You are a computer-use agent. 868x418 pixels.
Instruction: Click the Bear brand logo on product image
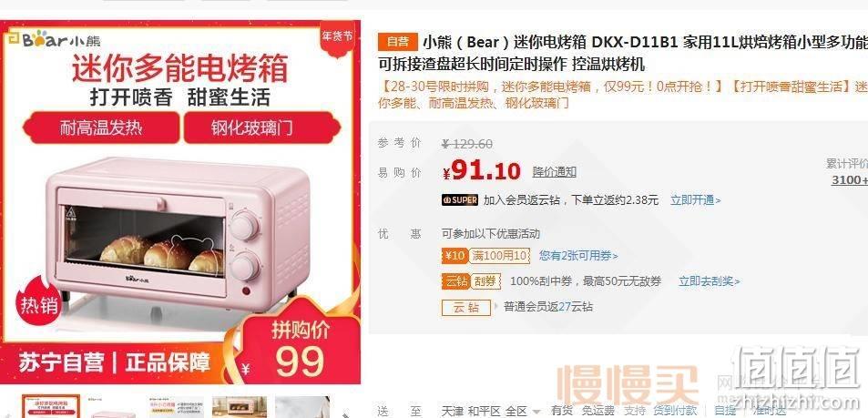coord(54,40)
